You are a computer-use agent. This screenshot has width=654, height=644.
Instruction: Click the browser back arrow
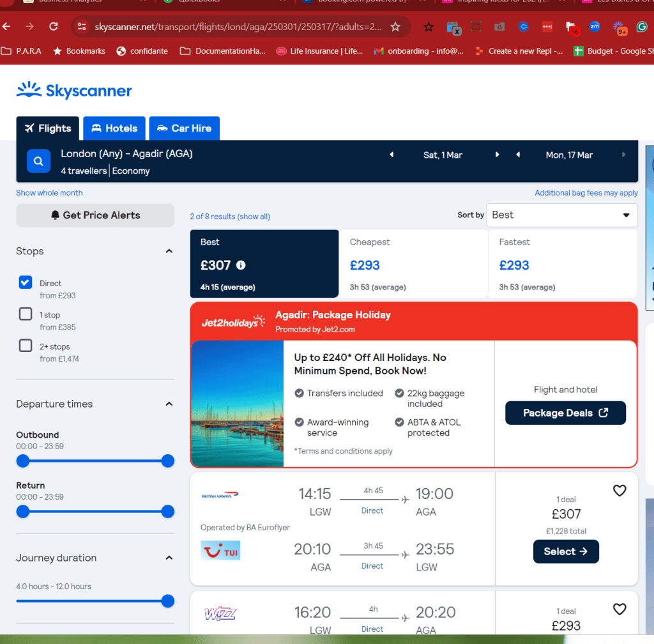point(6,27)
